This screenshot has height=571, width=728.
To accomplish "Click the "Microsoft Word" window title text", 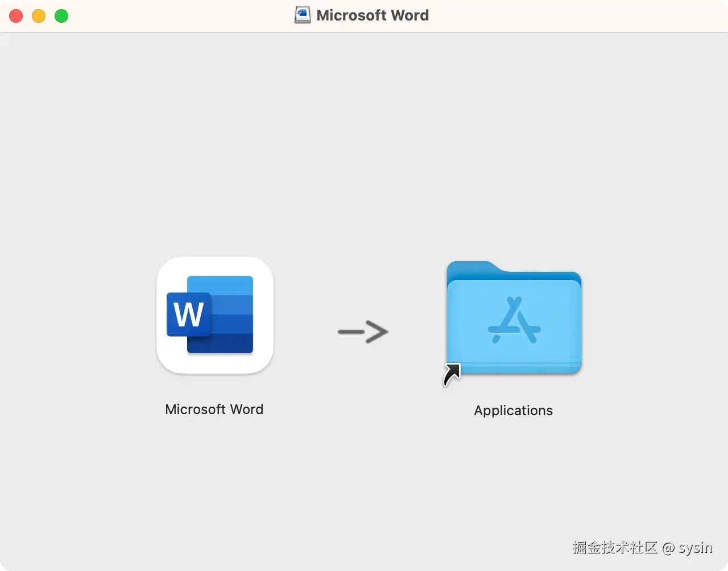I will (373, 15).
